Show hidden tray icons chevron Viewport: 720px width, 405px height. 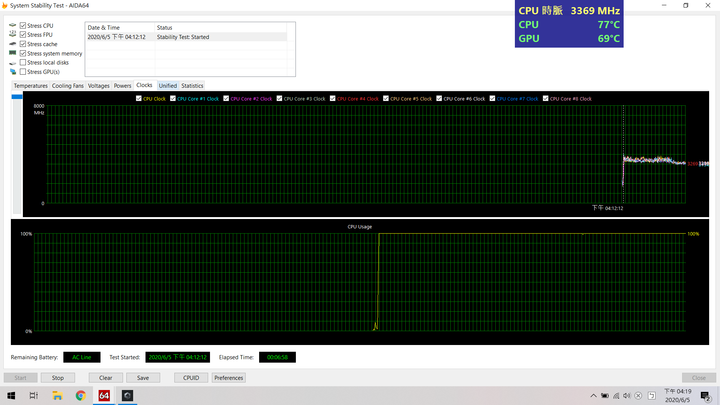click(593, 396)
